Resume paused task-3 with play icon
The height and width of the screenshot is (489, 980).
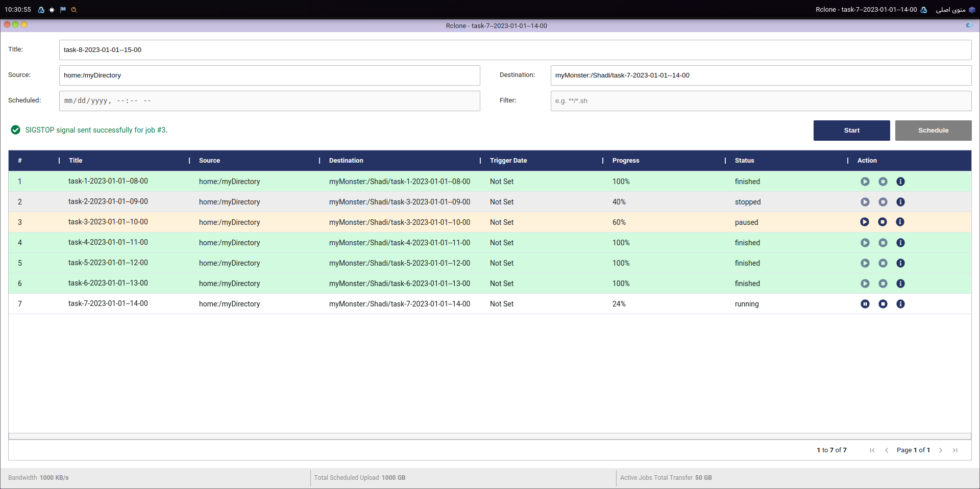point(864,222)
